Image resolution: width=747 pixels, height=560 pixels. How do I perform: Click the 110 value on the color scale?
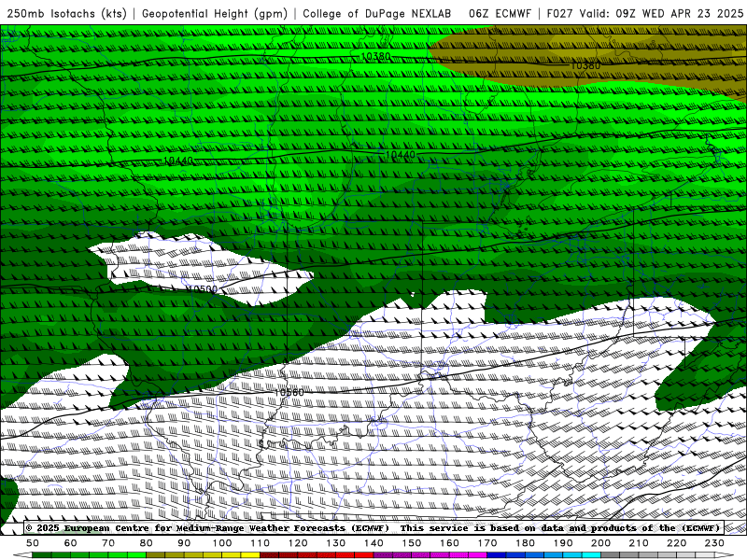pyautogui.click(x=260, y=543)
